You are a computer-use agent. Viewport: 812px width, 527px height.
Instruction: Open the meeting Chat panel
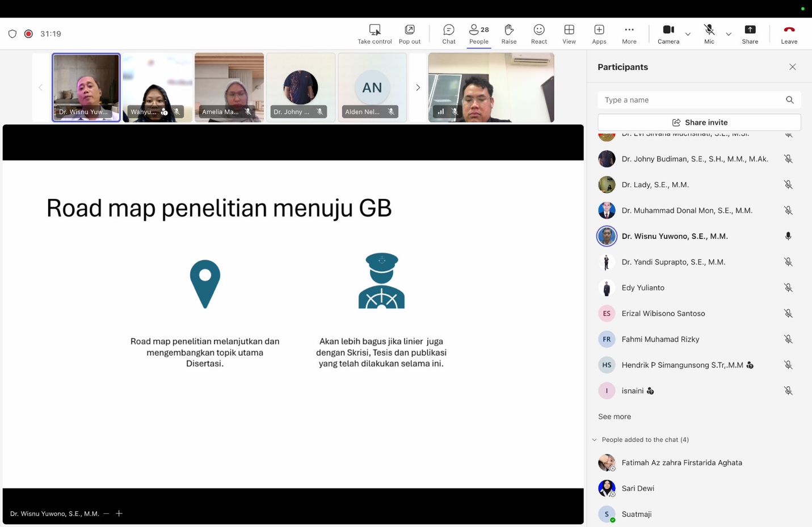point(448,33)
